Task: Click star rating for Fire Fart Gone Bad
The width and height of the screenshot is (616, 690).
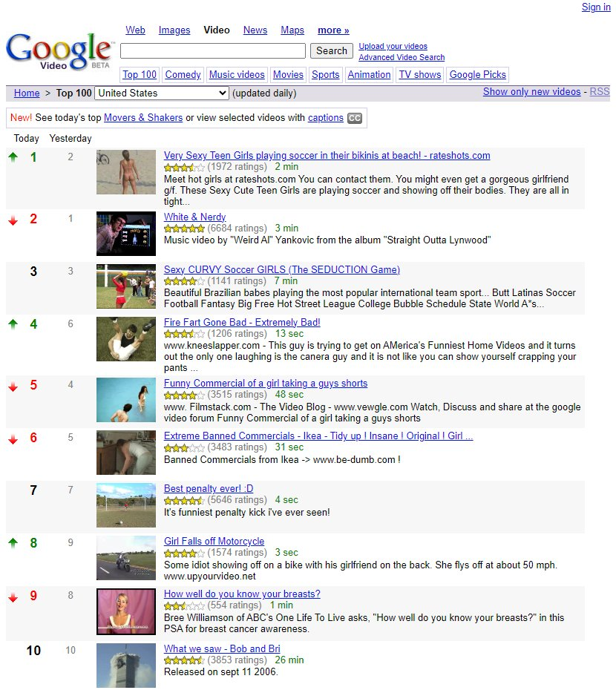Action: tap(184, 334)
